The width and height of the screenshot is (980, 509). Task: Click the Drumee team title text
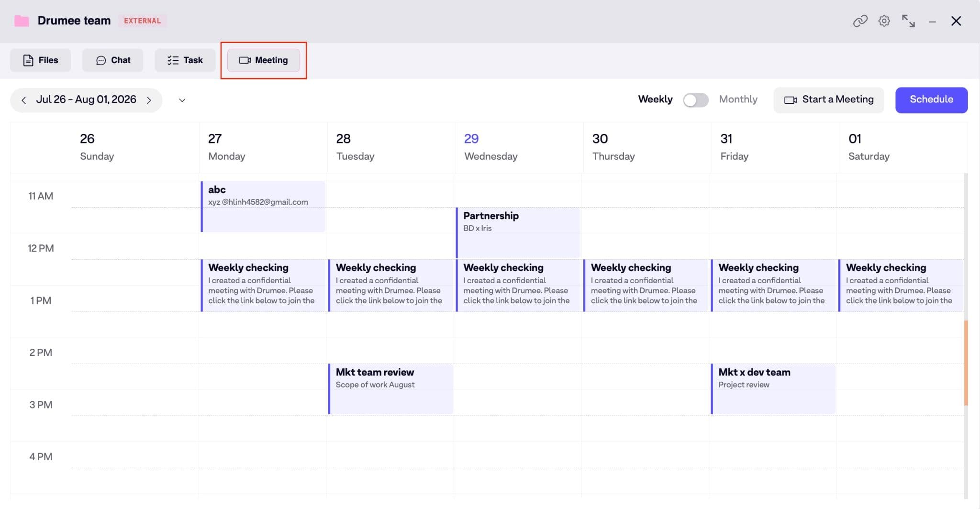coord(74,21)
